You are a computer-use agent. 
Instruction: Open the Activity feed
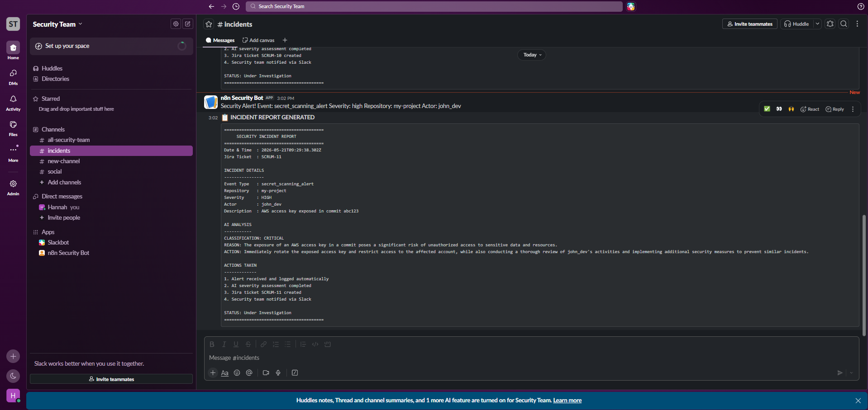pos(13,103)
